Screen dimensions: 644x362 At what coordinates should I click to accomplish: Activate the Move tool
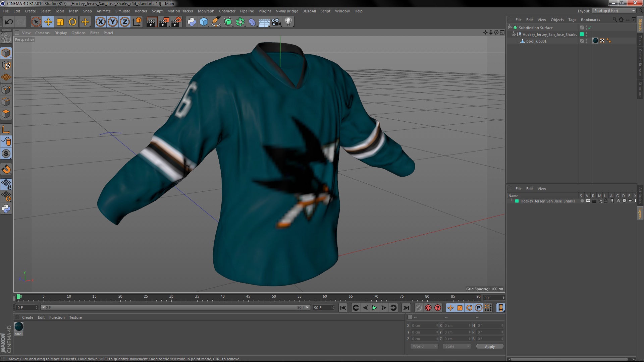(48, 22)
